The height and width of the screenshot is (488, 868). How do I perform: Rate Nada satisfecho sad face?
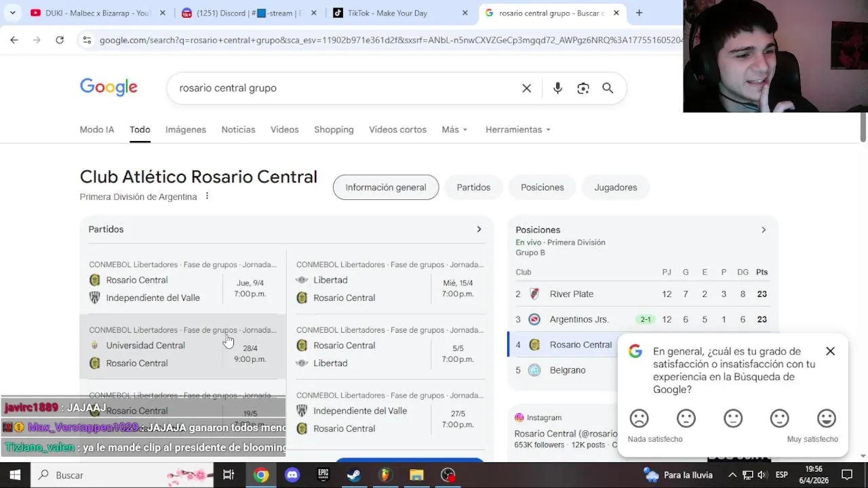[639, 418]
